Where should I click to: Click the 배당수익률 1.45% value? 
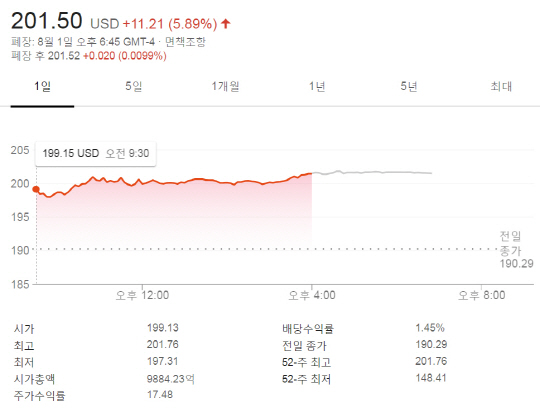pyautogui.click(x=430, y=327)
